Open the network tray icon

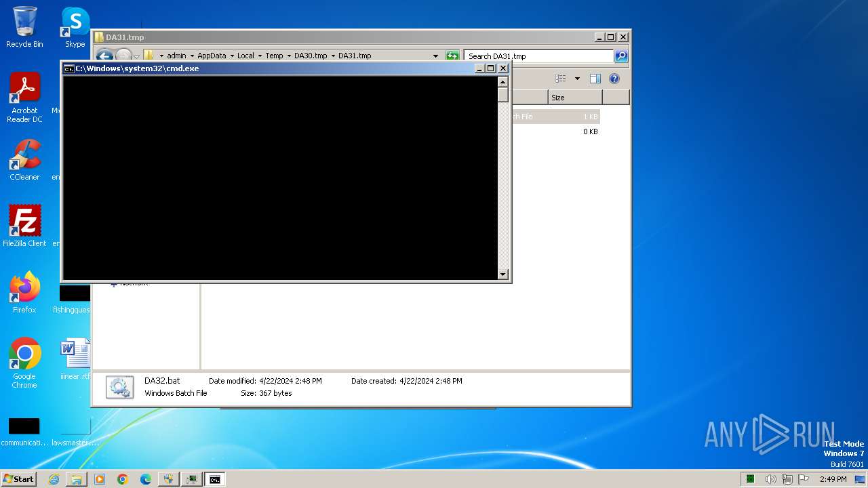[x=787, y=479]
